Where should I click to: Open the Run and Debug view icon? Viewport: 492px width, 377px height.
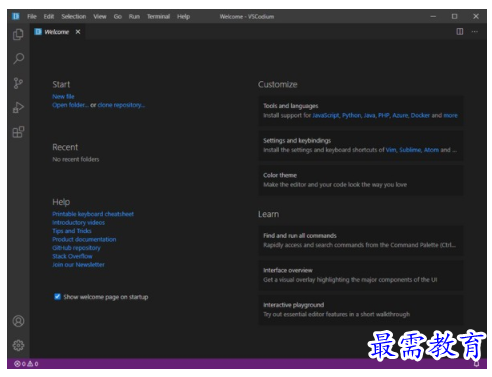coord(18,108)
